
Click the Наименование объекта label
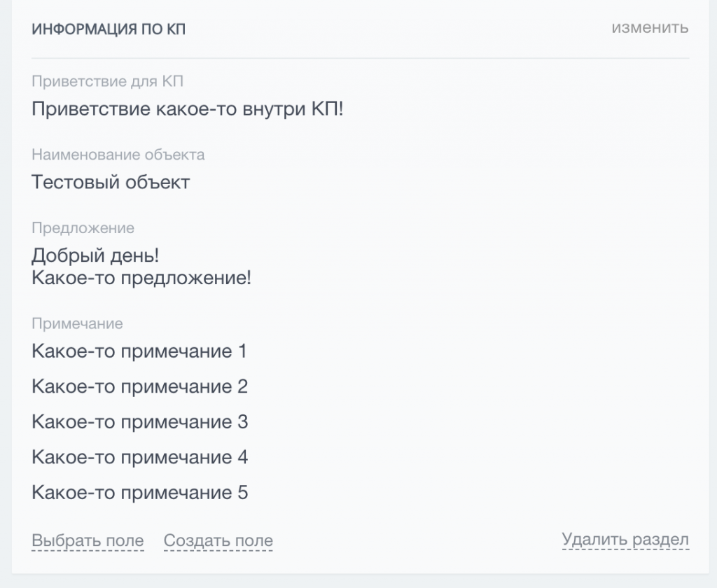pyautogui.click(x=118, y=155)
